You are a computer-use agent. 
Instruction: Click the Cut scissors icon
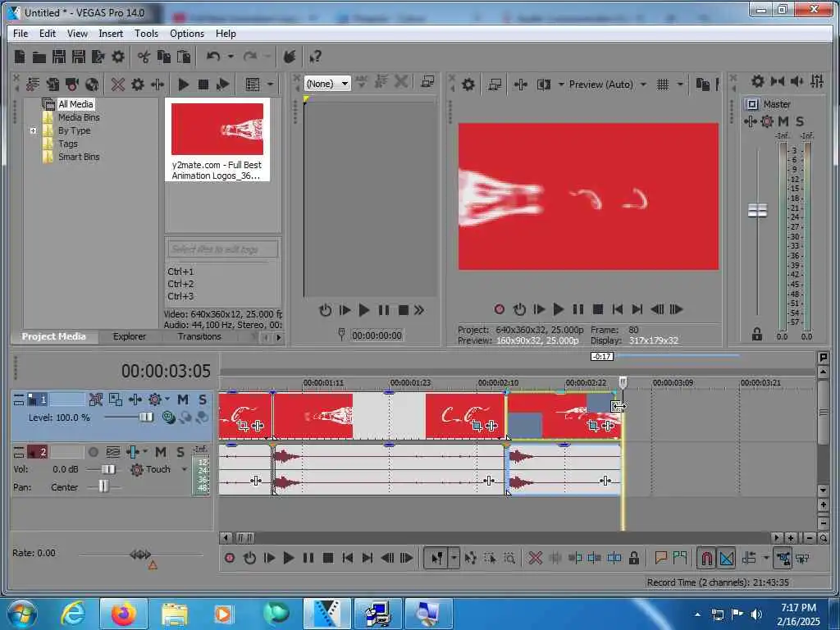click(144, 57)
